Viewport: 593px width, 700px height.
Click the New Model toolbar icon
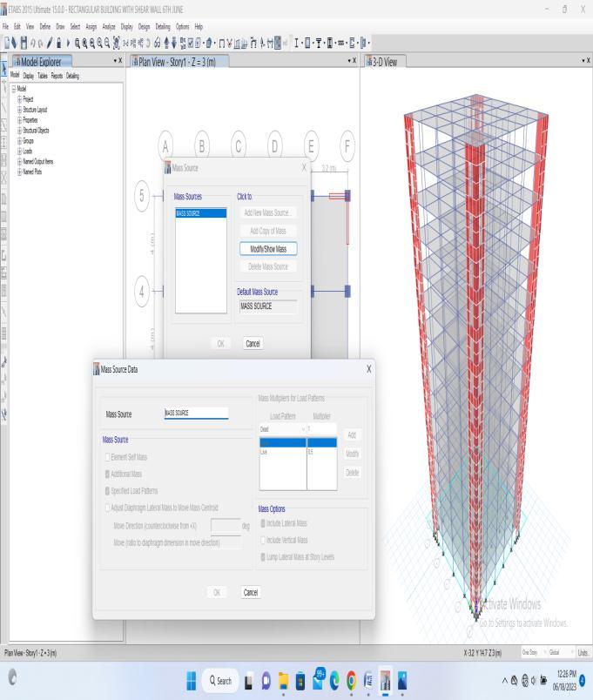pyautogui.click(x=7, y=43)
